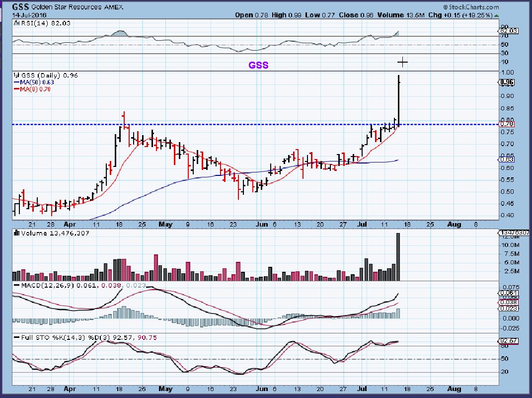Click the Aug label under the price panel

[x=454, y=224]
